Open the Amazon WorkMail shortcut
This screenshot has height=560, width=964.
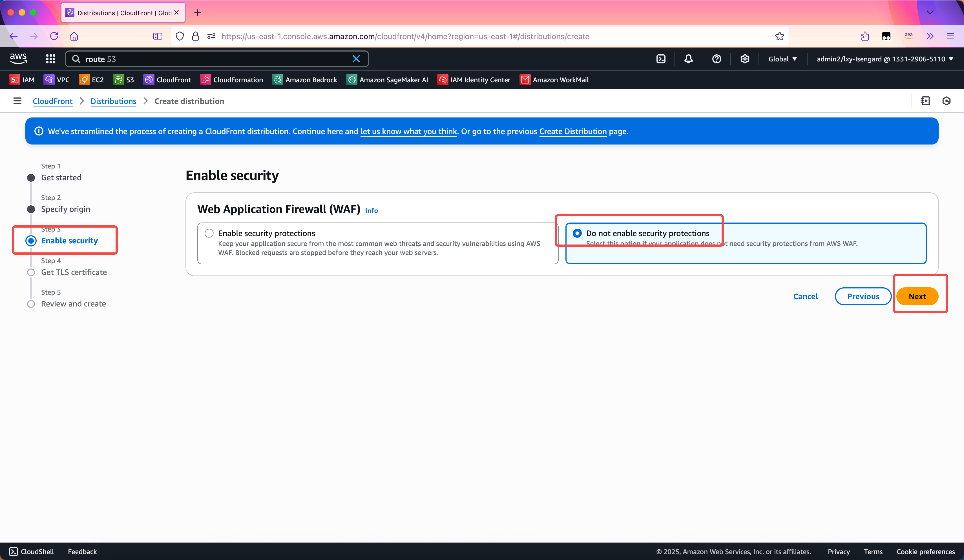554,80
